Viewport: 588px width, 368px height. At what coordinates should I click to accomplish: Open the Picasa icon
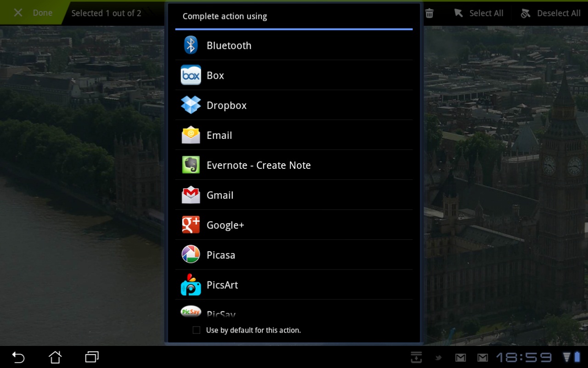point(191,254)
